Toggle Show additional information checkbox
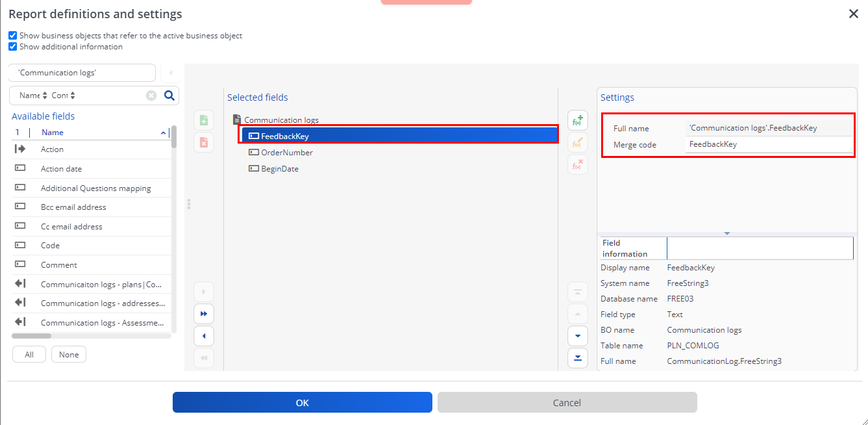The width and height of the screenshot is (868, 425). [13, 47]
